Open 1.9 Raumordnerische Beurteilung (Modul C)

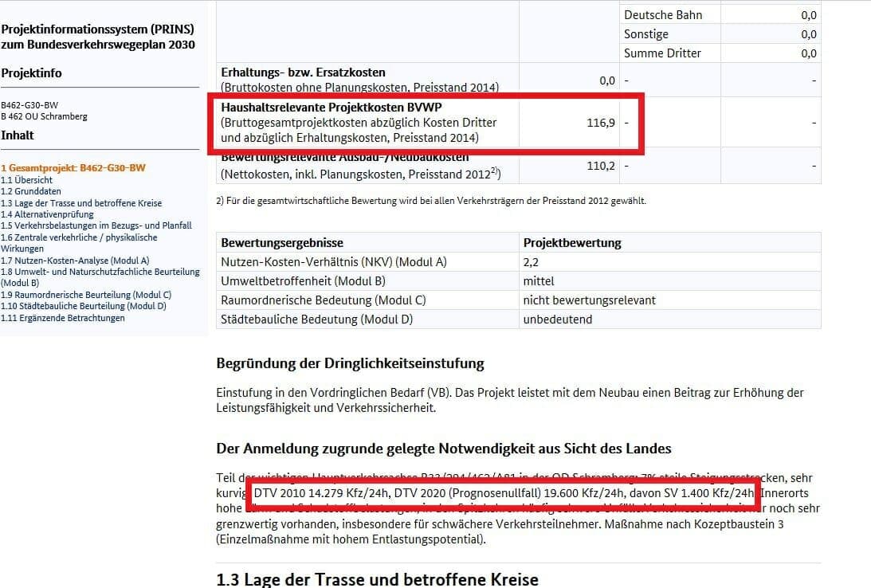(86, 295)
